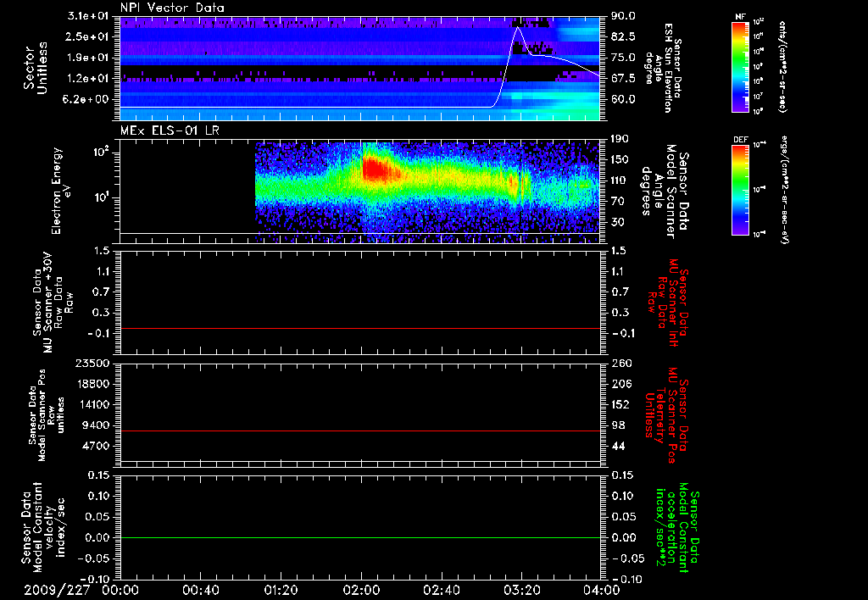This screenshot has width=868, height=600.
Task: Click the '60.0' sun elevation tick
Action: pos(623,100)
